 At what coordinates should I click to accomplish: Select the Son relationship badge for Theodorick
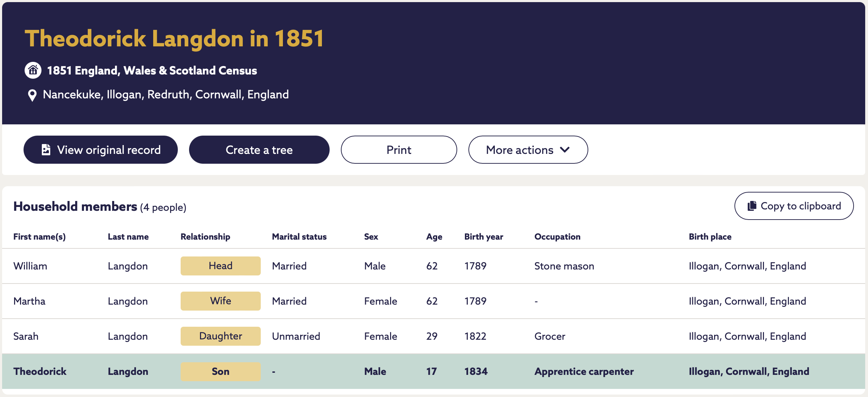(220, 371)
